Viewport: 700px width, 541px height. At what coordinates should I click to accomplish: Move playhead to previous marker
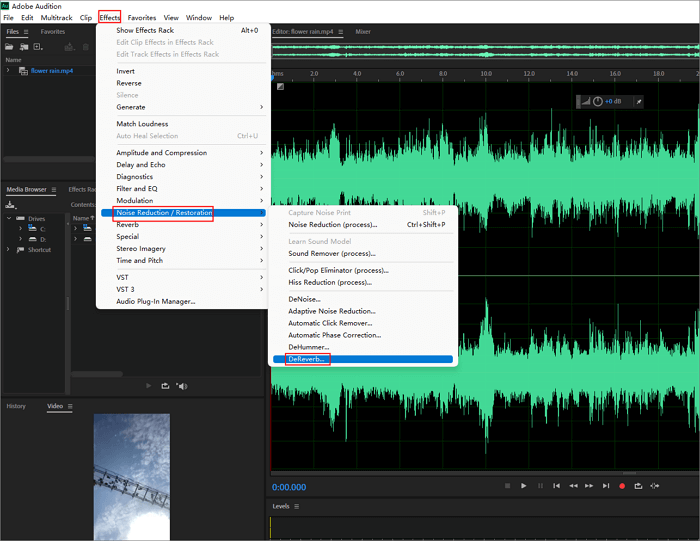click(556, 486)
